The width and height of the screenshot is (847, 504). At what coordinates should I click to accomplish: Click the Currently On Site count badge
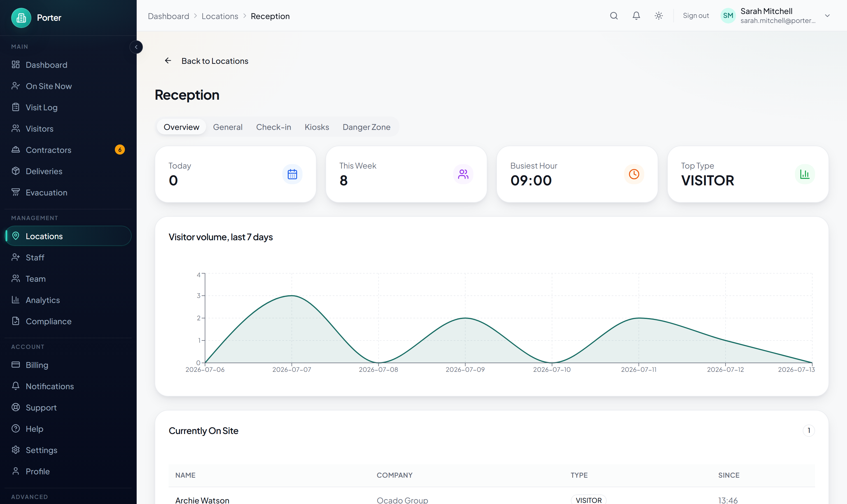(x=809, y=431)
